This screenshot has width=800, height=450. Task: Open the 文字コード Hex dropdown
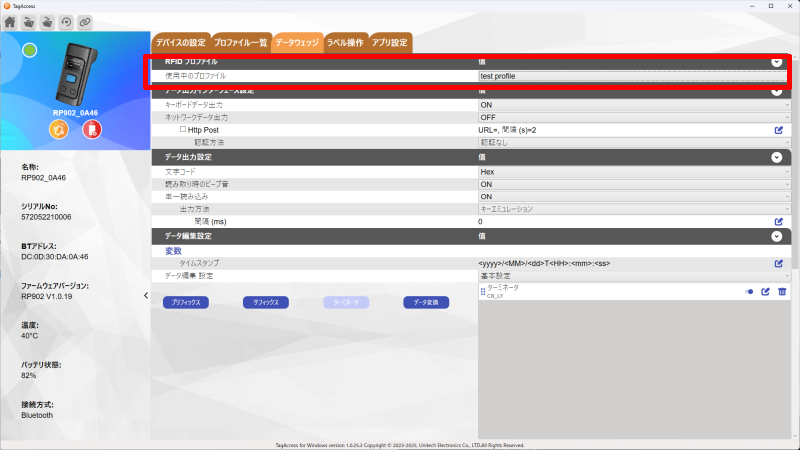[634, 172]
